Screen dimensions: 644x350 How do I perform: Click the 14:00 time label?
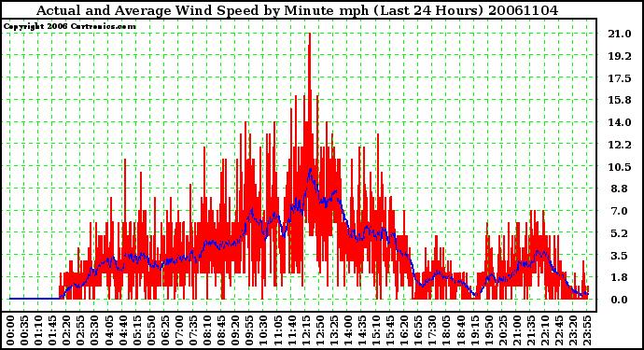pos(348,330)
